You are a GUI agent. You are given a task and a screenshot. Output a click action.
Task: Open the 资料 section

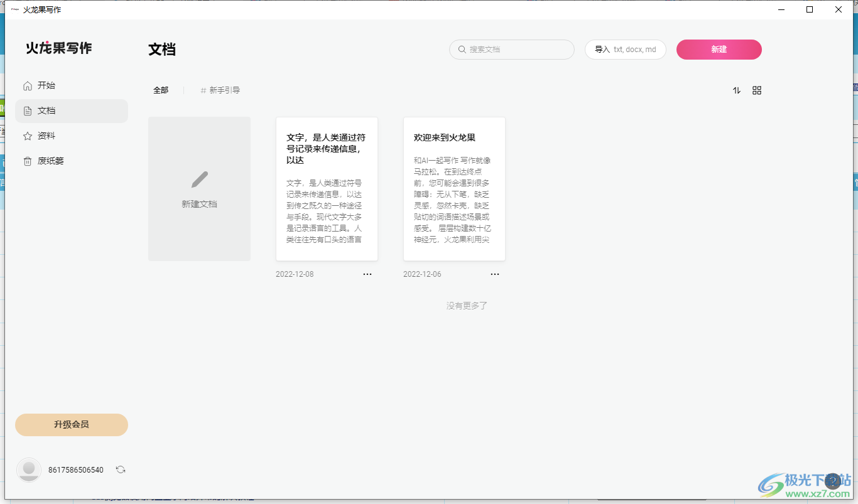(x=72, y=136)
